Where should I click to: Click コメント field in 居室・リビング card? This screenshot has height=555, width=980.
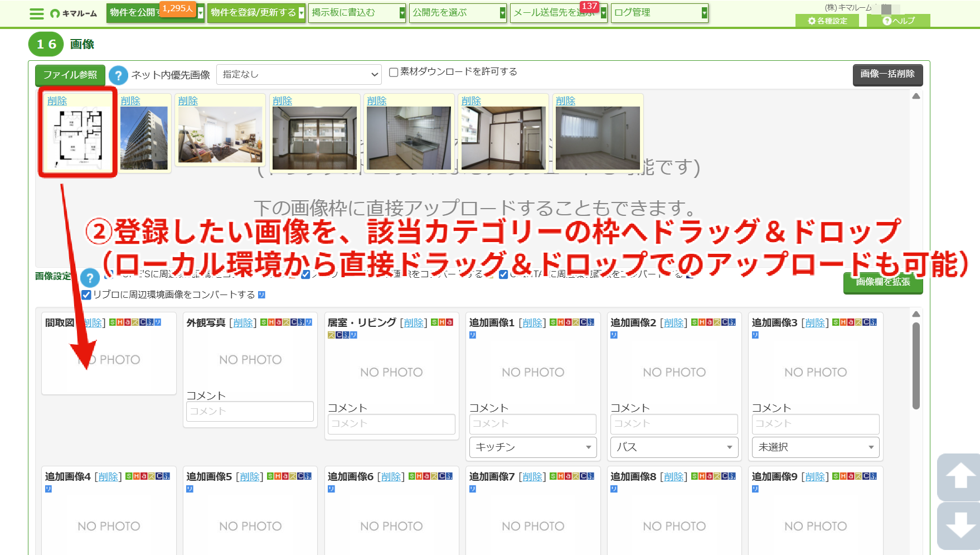391,424
